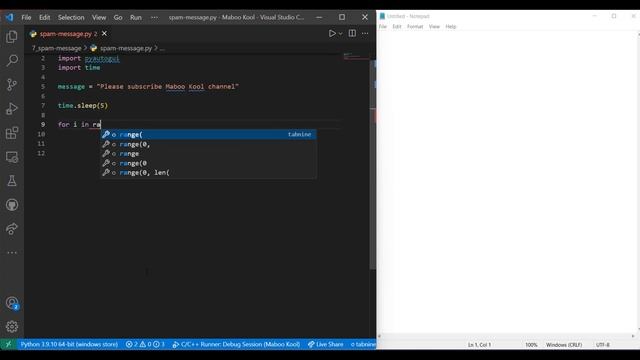
Task: Click tabnine status bar item
Action: pyautogui.click(x=363, y=344)
